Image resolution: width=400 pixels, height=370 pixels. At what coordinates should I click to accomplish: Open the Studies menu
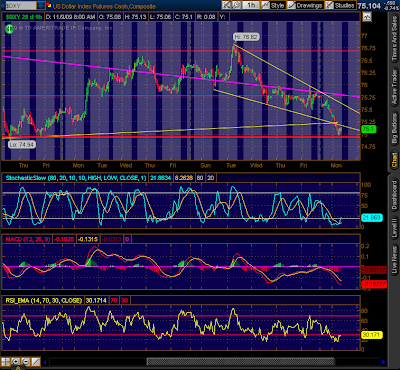coord(340,5)
